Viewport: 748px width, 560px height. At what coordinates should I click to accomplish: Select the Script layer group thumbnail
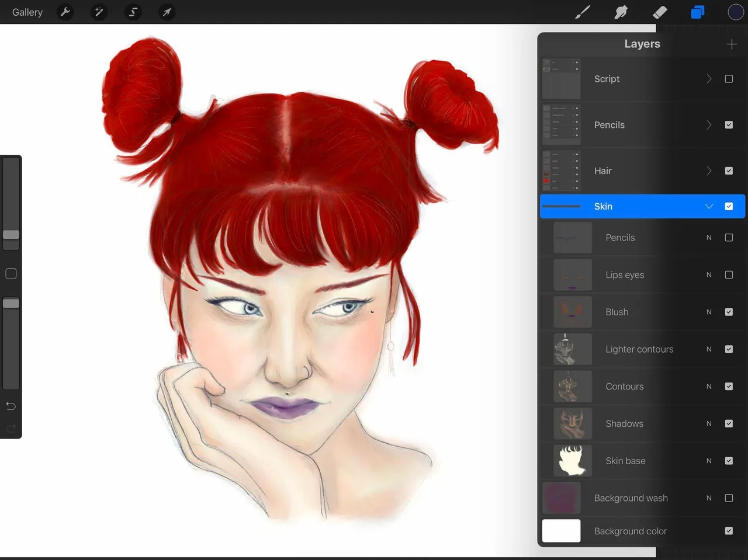(561, 79)
